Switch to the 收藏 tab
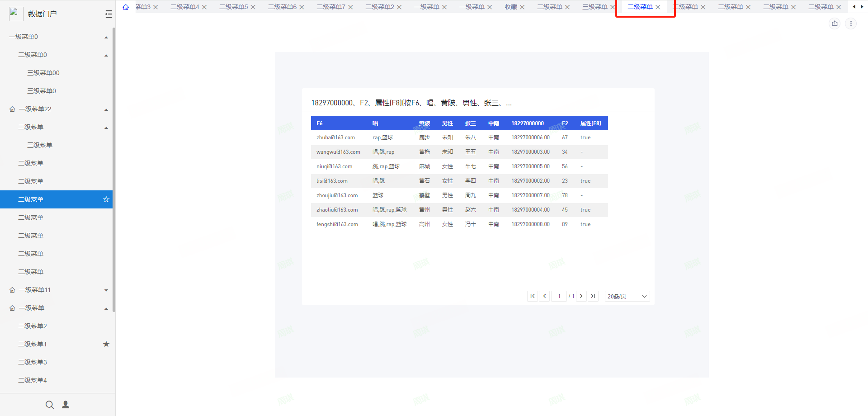The height and width of the screenshot is (416, 868). [x=510, y=7]
